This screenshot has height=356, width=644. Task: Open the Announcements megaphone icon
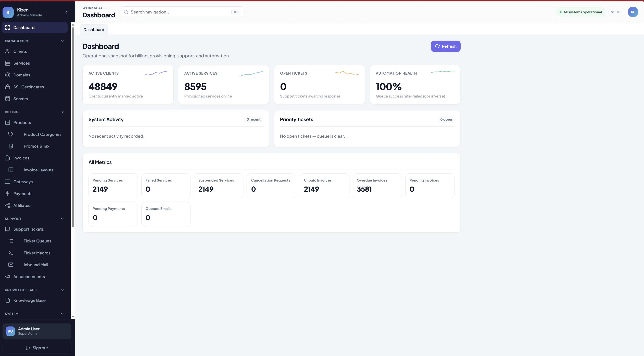tap(7, 277)
